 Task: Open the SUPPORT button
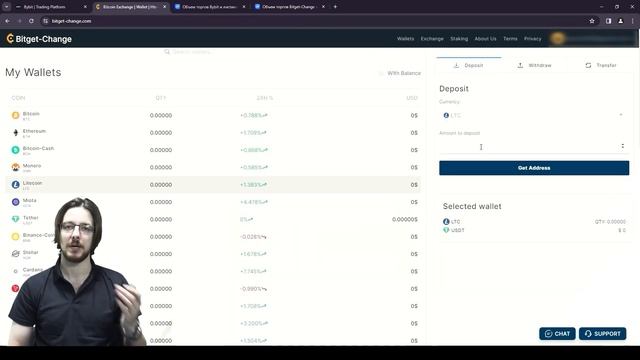[x=602, y=334]
